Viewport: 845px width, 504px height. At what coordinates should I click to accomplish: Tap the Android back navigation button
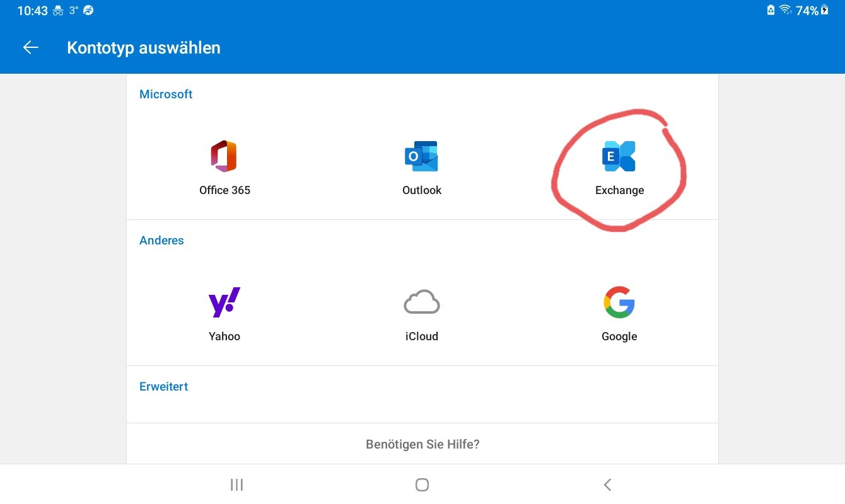coord(607,484)
